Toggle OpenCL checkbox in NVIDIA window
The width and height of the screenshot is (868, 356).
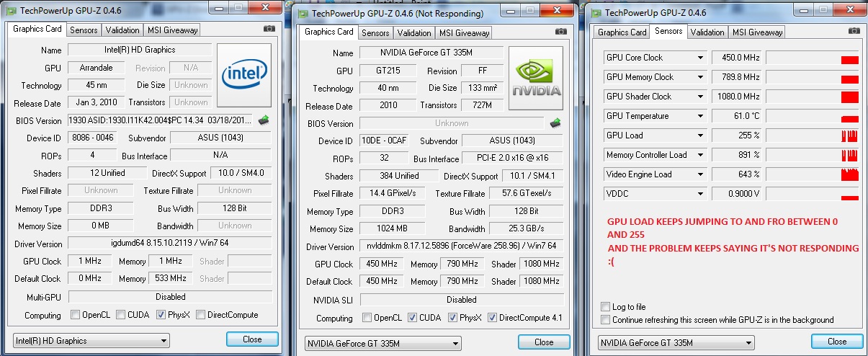coord(367,318)
